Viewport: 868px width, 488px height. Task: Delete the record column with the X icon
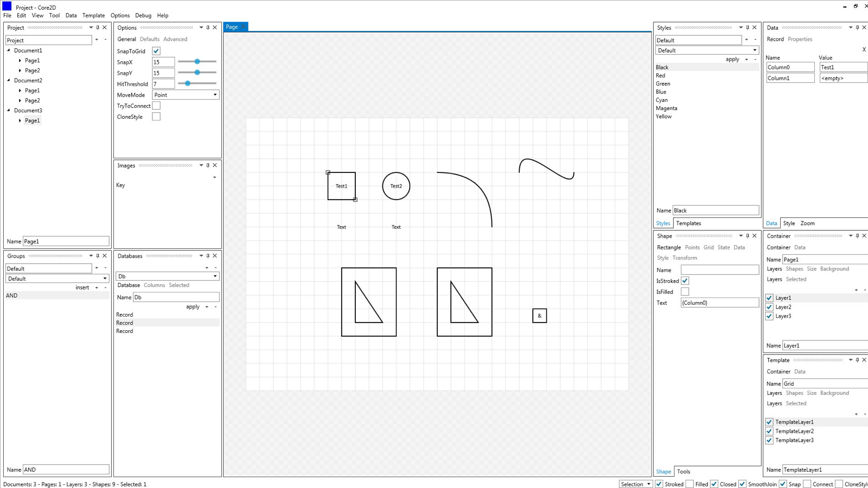(864, 49)
